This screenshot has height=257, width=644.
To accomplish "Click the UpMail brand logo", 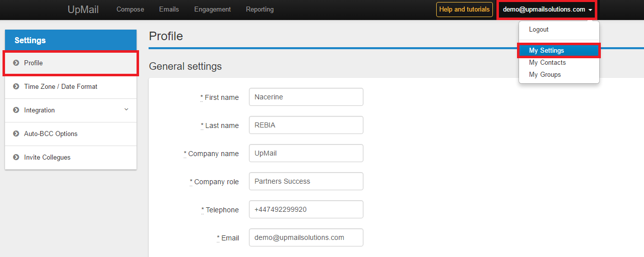I will point(83,10).
